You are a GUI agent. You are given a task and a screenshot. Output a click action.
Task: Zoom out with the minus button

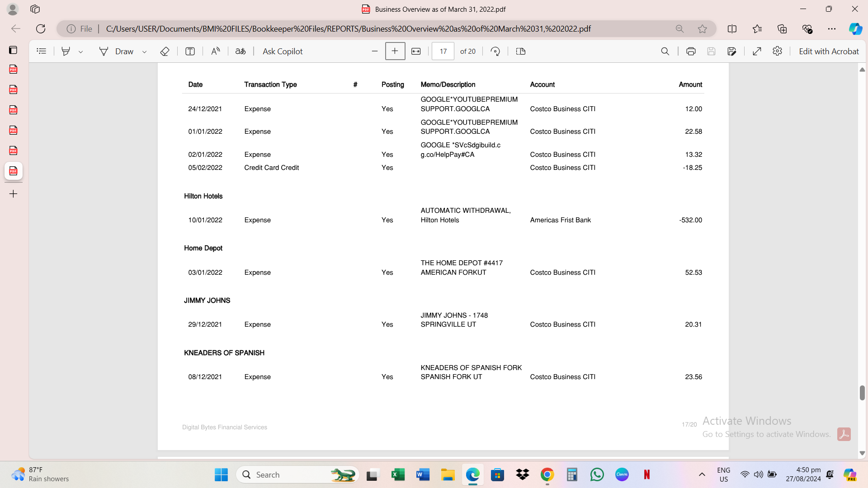point(375,52)
